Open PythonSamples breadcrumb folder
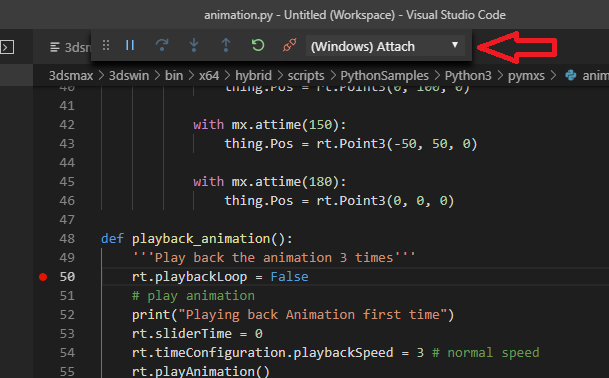Image resolution: width=609 pixels, height=378 pixels. tap(385, 75)
